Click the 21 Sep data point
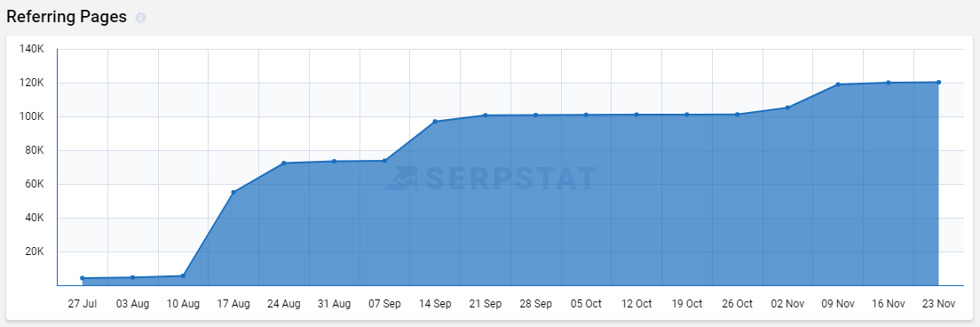The image size is (980, 327). point(485,115)
